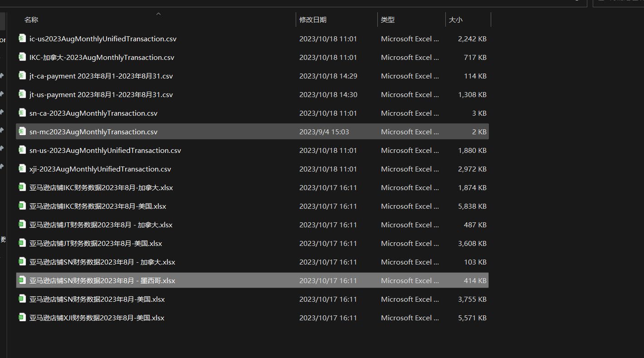The width and height of the screenshot is (644, 358).
Task: Select the 亚马逊店铺JT财务数据2023年8月 - 加拿大.xlsx file name
Action: coord(101,225)
